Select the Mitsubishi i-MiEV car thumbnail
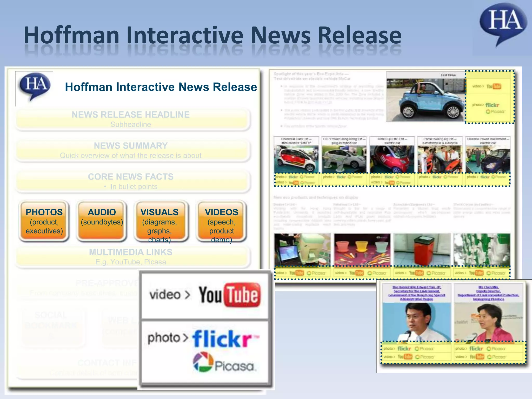 click(x=296, y=159)
